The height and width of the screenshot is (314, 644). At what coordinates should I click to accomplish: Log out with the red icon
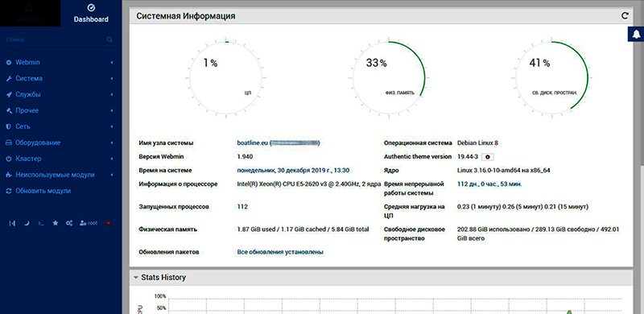click(x=108, y=223)
